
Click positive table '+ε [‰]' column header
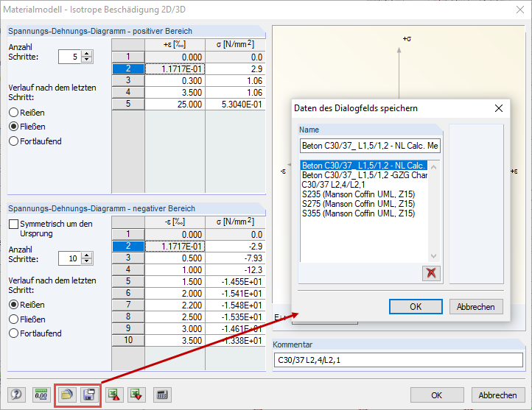[x=175, y=45]
